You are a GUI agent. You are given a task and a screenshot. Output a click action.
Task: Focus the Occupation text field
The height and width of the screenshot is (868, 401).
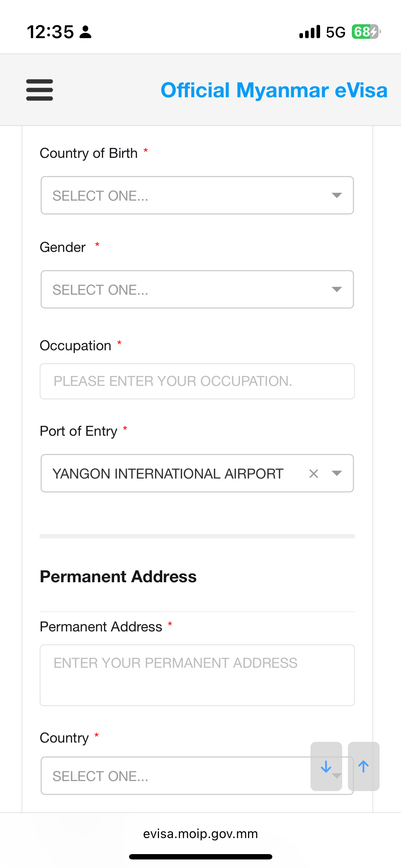[x=197, y=381]
